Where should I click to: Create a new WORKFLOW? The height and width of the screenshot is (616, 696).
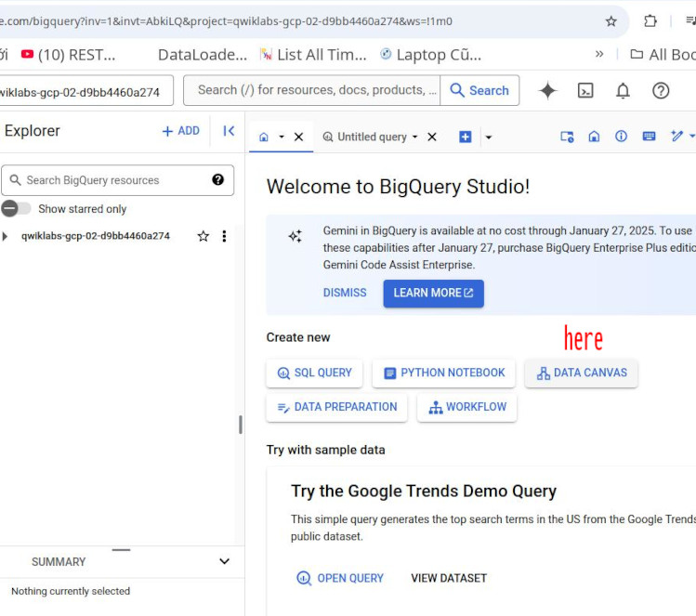tap(467, 407)
